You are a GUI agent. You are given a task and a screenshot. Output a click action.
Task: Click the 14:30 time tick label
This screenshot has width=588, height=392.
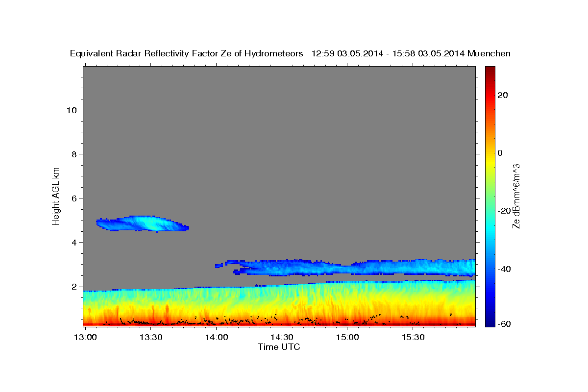point(282,338)
